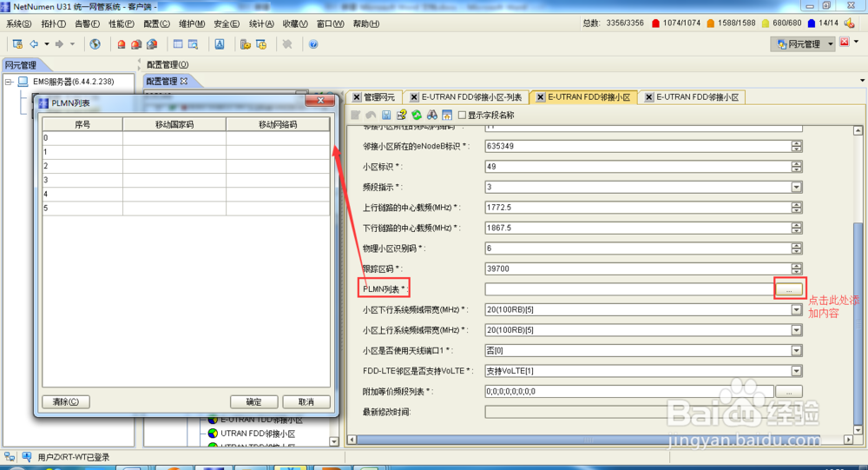Open the 小区是否使用天线端口1 dropdown
The image size is (868, 470).
tap(797, 350)
